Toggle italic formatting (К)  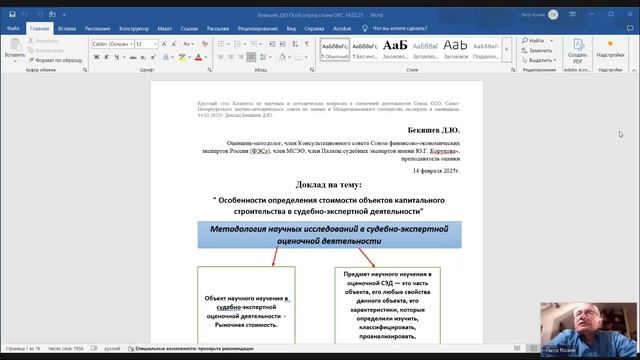point(107,57)
